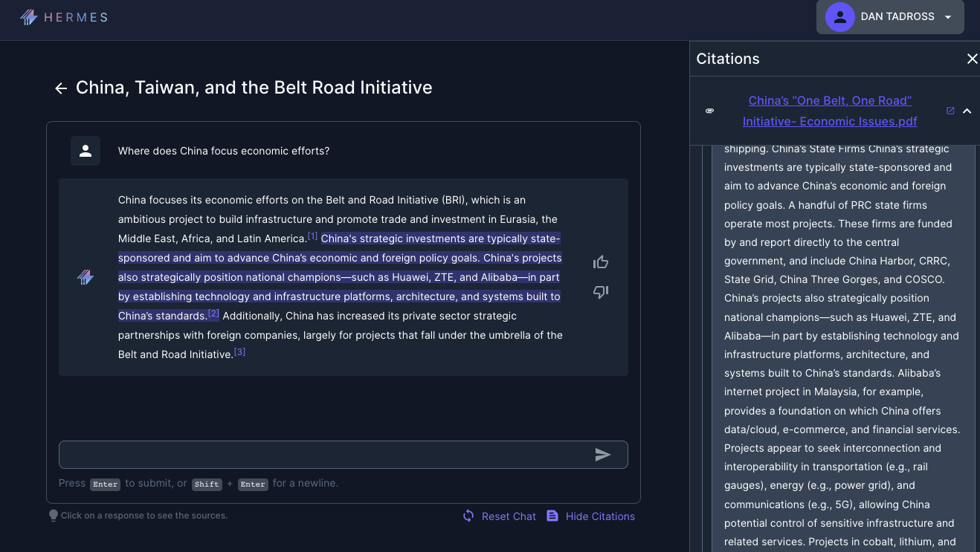
Task: Open the Dan Tadross account dropdown
Action: coord(890,17)
